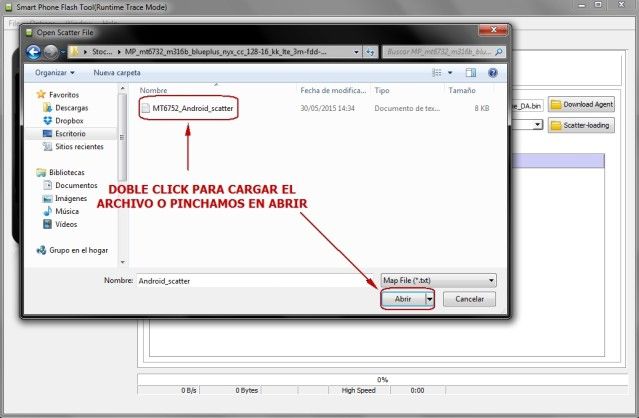This screenshot has height=418, width=639.
Task: Click the Cancelar button
Action: coord(469,299)
